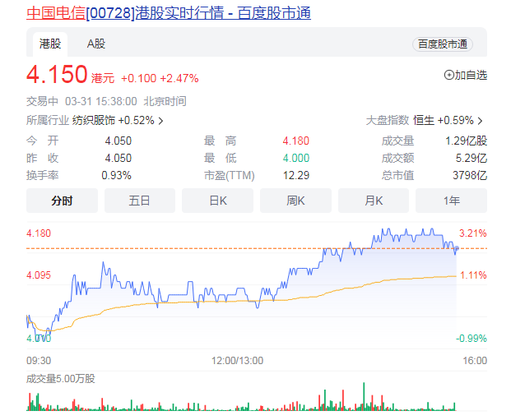This screenshot has width=511, height=420.
Task: Click the 成交量5.00万股 volume label
Action: point(61,379)
